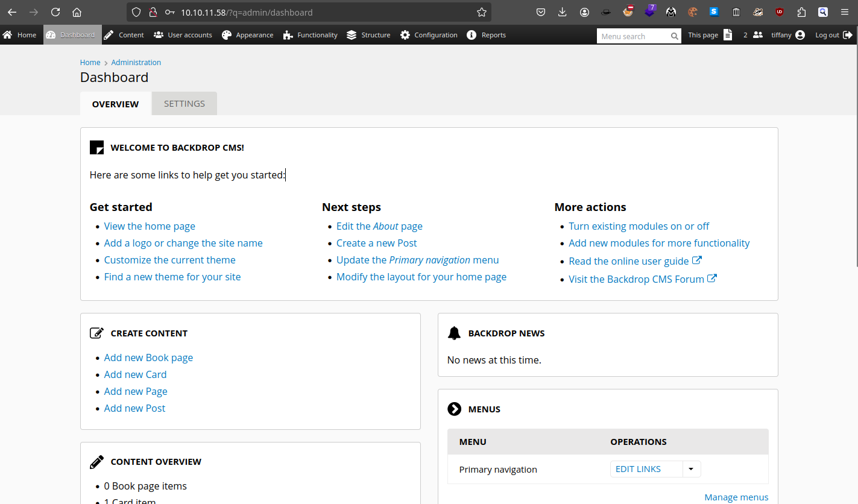Click Add new Page link
This screenshot has width=858, height=504.
pyautogui.click(x=136, y=391)
